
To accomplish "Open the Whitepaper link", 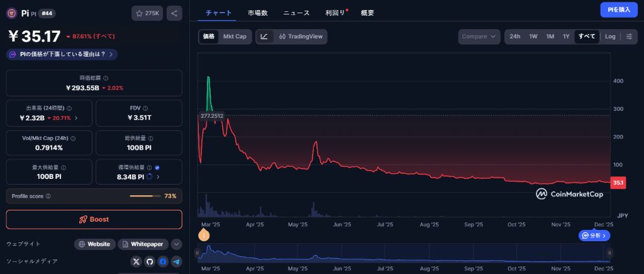I will pos(143,244).
